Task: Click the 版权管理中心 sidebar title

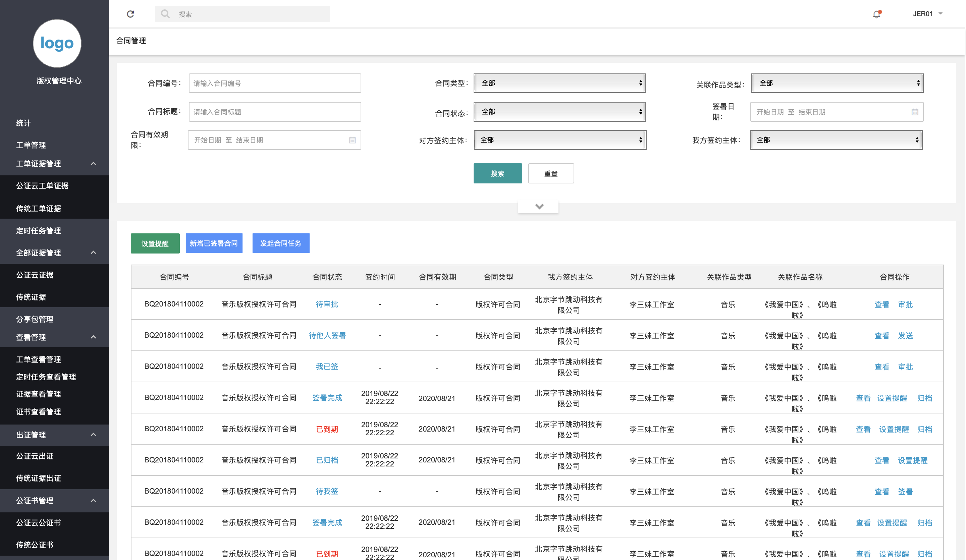Action: [59, 80]
